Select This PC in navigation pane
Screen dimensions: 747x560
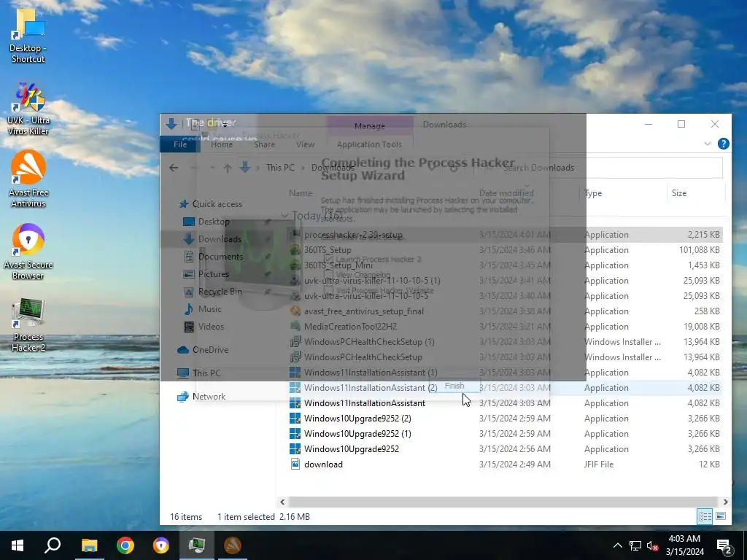point(198,373)
